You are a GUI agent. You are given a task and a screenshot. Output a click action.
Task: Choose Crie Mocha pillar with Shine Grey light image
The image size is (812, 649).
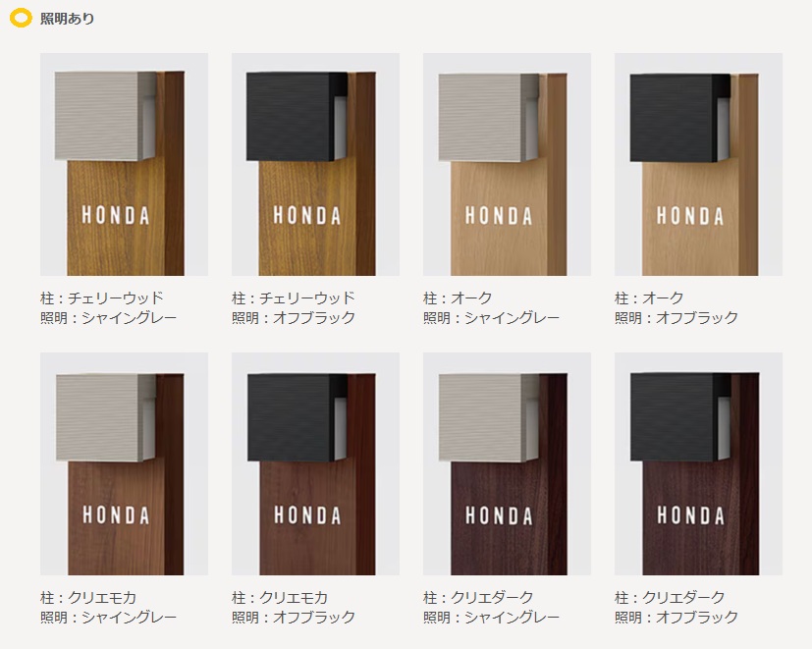(x=125, y=464)
